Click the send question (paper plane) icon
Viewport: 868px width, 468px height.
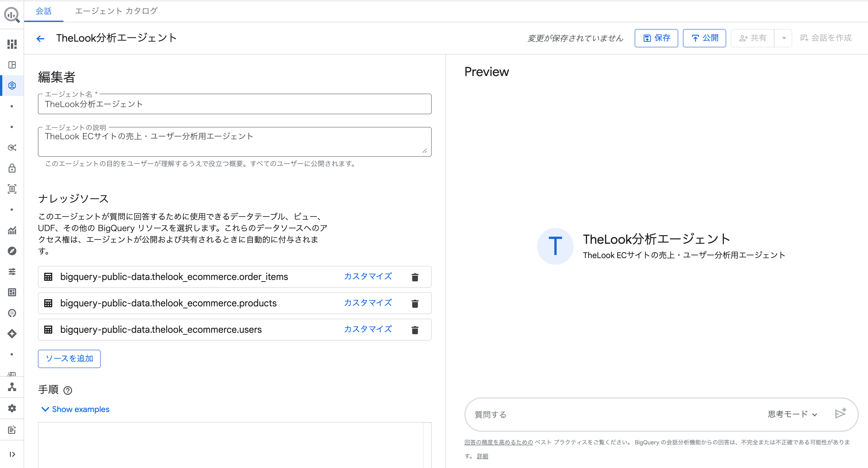click(x=841, y=414)
